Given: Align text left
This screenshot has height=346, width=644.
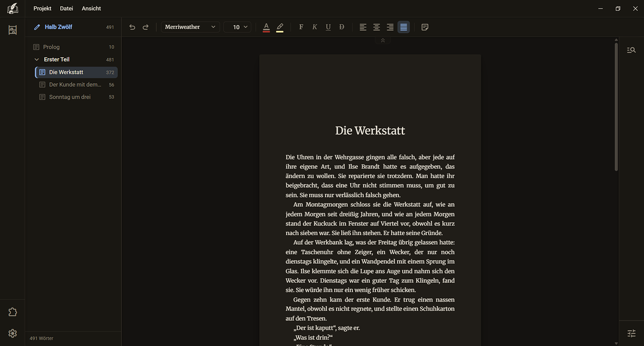Looking at the screenshot, I should (363, 27).
